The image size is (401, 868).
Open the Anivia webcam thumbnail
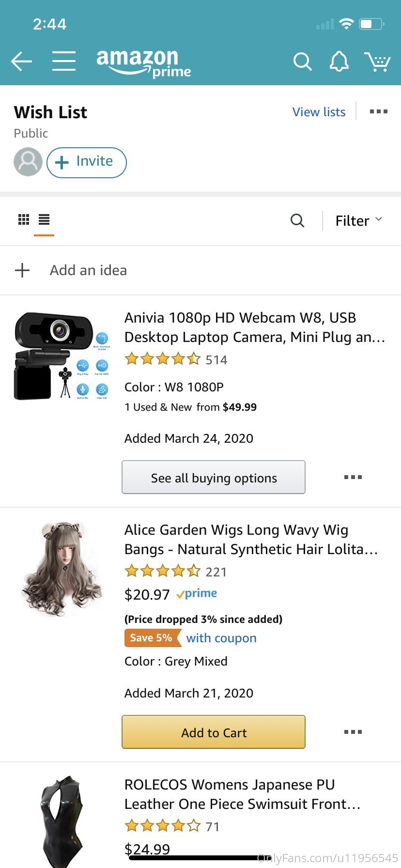click(62, 356)
